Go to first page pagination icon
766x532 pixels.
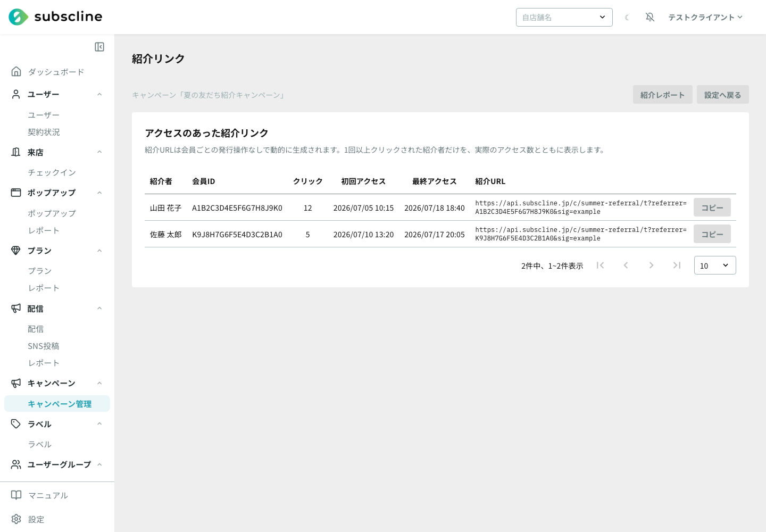point(600,265)
